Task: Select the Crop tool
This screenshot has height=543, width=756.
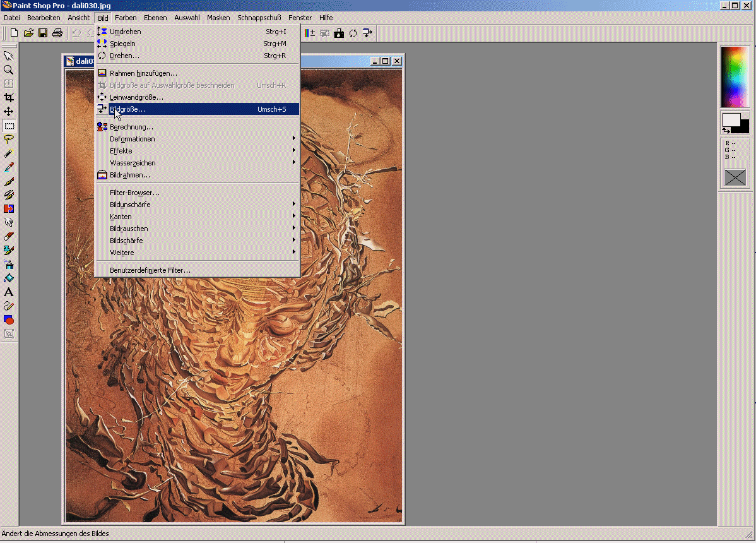Action: click(9, 98)
